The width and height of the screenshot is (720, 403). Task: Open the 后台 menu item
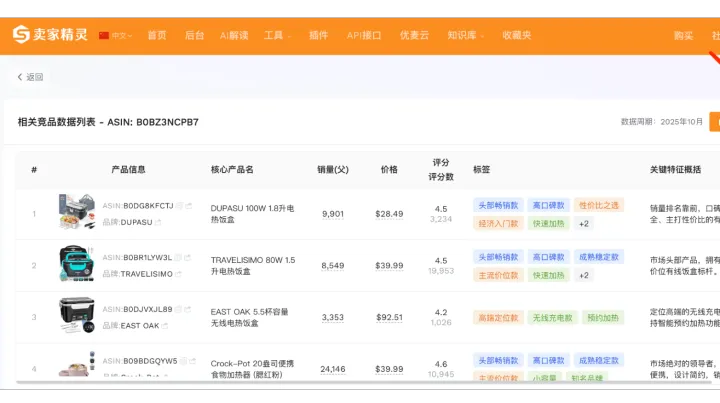click(x=194, y=35)
